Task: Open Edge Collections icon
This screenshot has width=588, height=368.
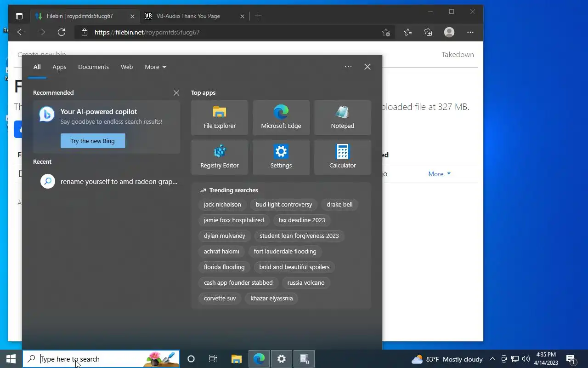Action: tap(428, 32)
